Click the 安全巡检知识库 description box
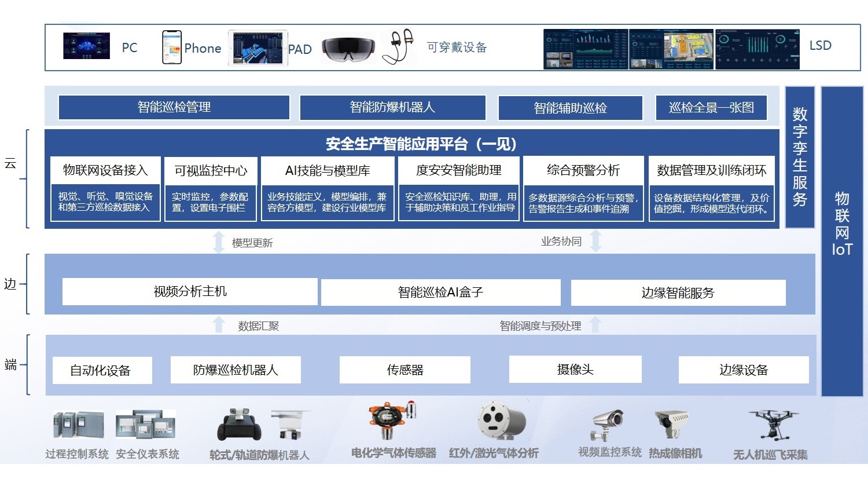This screenshot has width=868, height=479. click(459, 202)
